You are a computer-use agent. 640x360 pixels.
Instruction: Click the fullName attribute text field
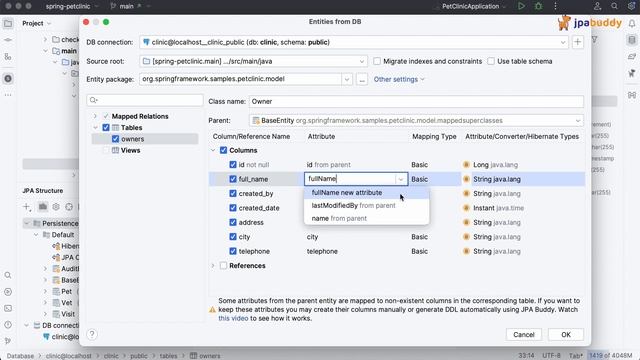[x=350, y=179]
